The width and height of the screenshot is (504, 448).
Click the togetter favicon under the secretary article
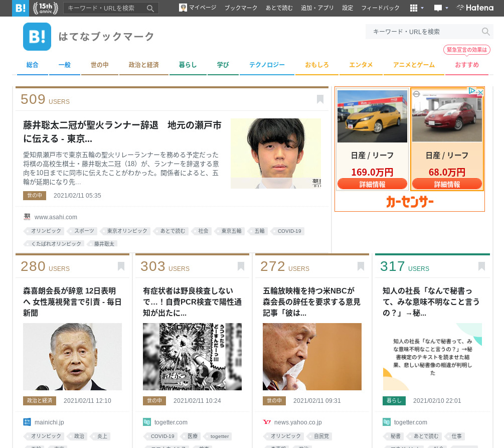click(x=387, y=422)
